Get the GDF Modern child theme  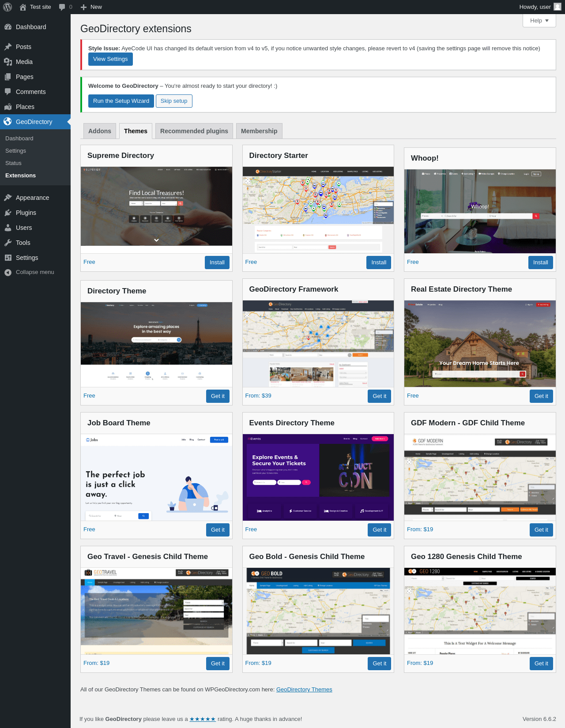541,530
